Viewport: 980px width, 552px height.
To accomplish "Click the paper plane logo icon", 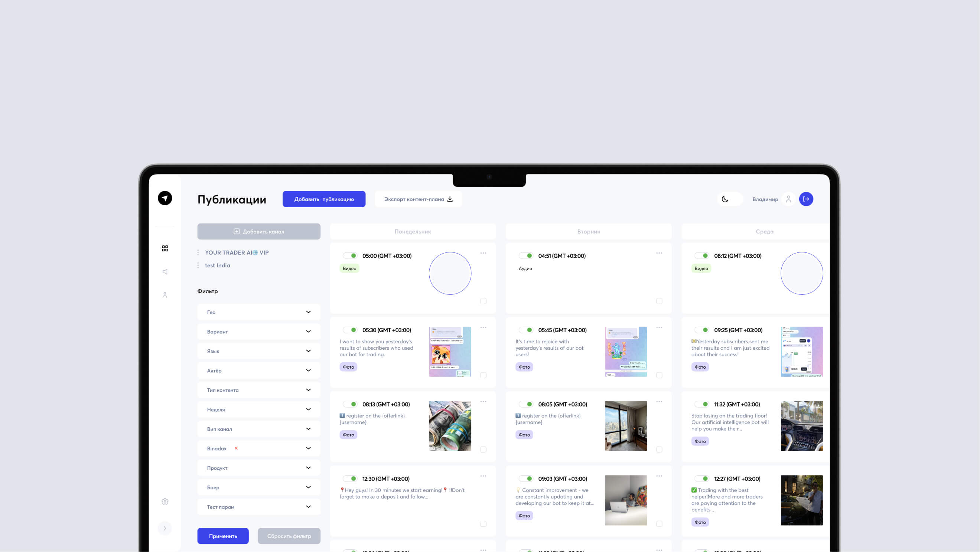I will (165, 198).
